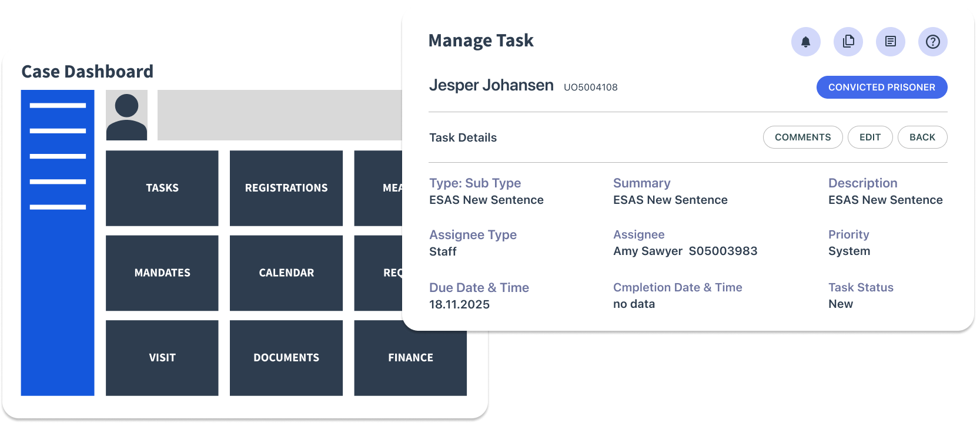
Task: Open the DOCUMENTS tile
Action: [x=286, y=357]
